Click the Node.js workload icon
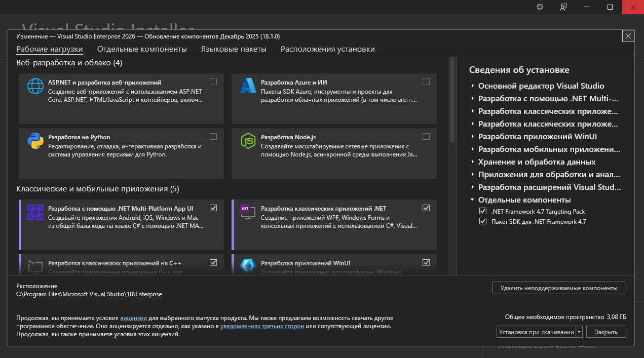This screenshot has width=644, height=358. [x=248, y=141]
